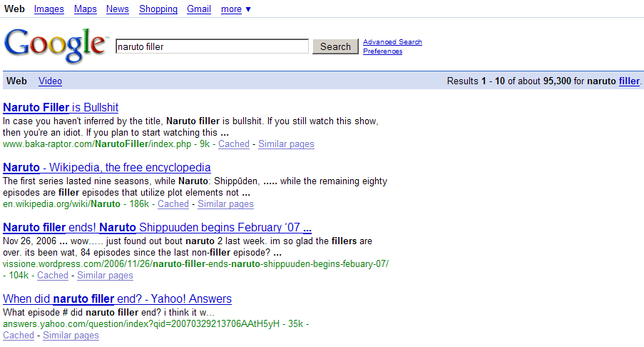Open Similar pages for the Wikipedia result
644x347 pixels.
click(225, 204)
